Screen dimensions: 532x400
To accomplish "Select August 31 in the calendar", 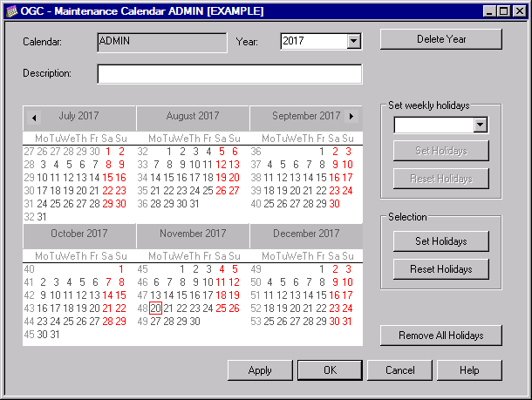I will click(194, 204).
